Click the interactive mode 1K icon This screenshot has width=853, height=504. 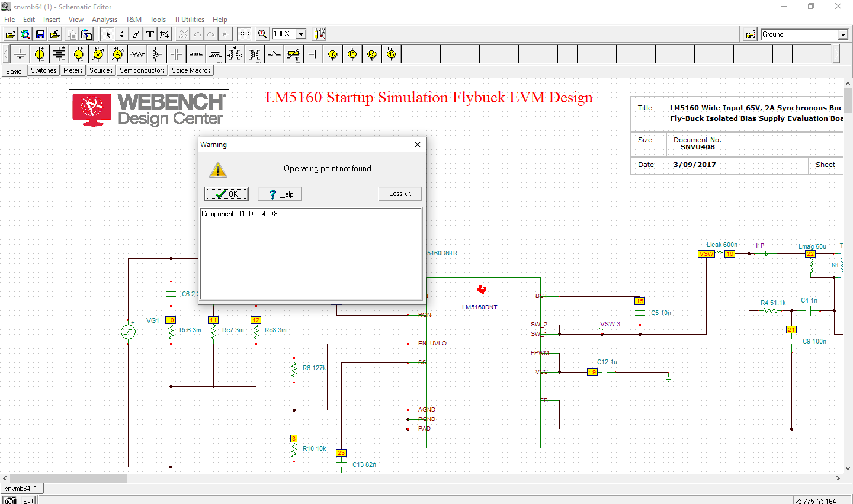[320, 34]
